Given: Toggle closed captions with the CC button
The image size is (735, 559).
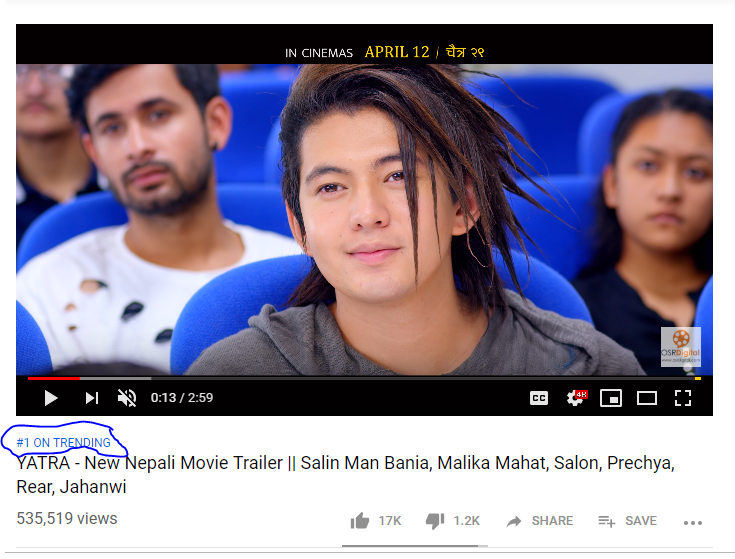Looking at the screenshot, I should (x=539, y=398).
